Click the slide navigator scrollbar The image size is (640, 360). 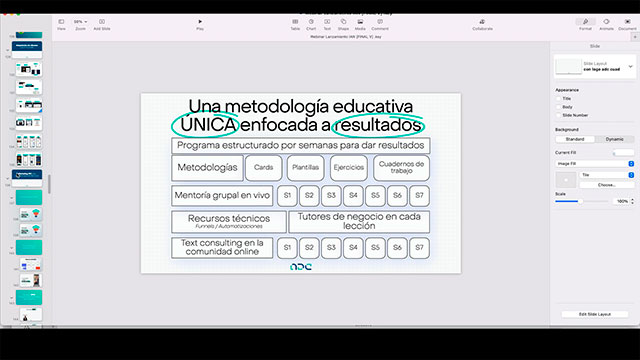coord(49,184)
